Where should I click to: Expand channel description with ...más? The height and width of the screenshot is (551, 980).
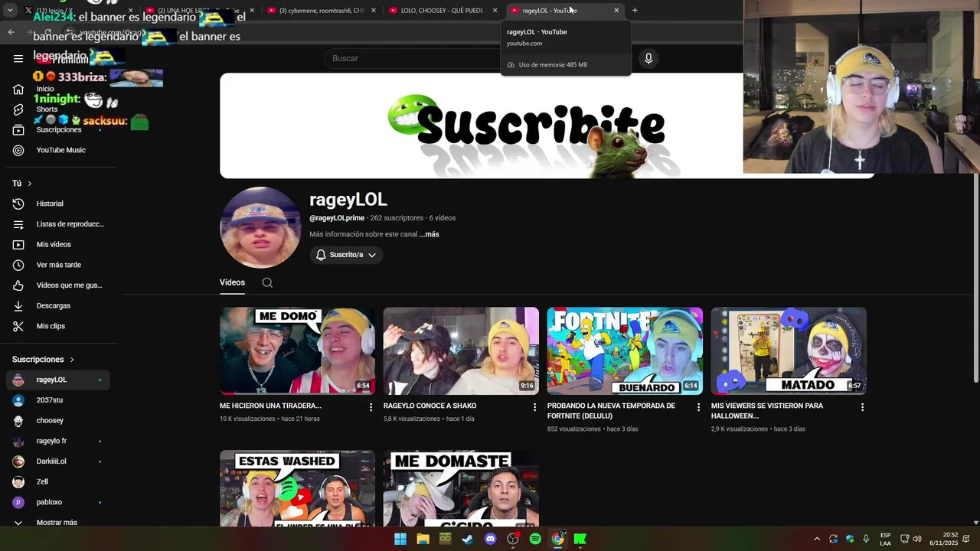coord(430,234)
